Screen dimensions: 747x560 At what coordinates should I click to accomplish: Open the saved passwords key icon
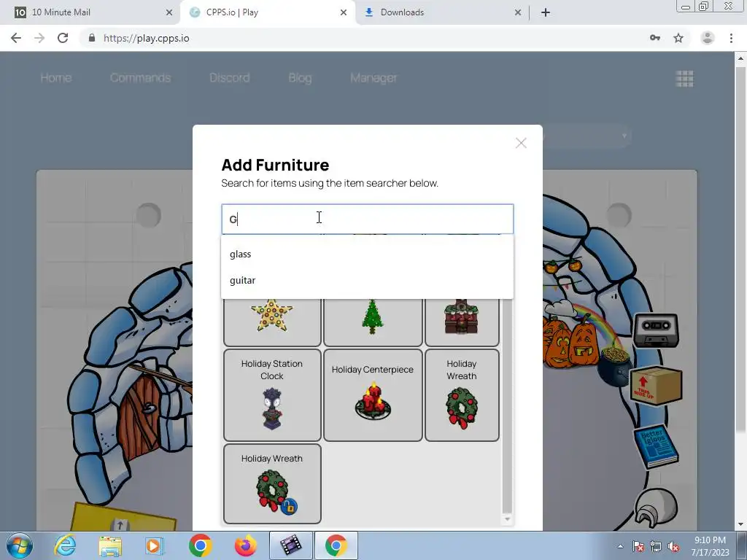click(x=655, y=38)
